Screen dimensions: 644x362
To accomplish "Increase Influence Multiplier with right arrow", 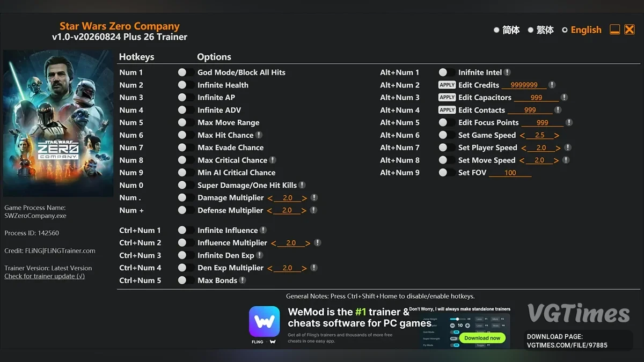I will pyautogui.click(x=308, y=243).
